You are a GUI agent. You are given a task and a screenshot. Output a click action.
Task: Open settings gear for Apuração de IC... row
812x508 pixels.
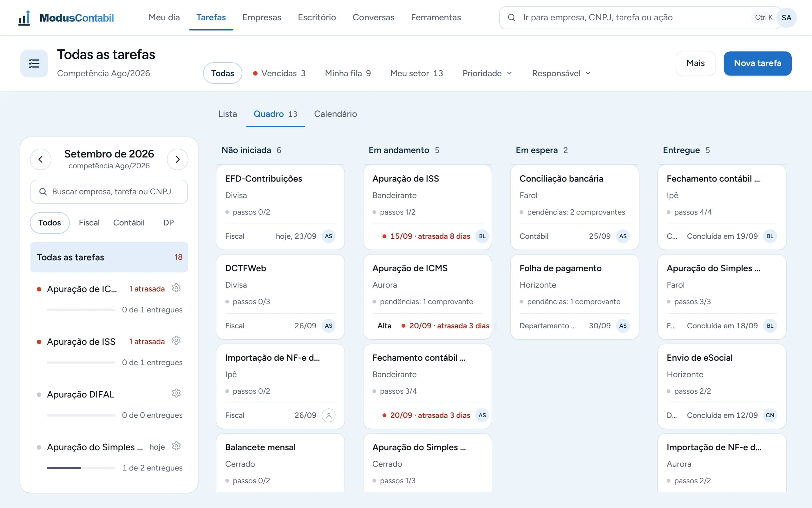pyautogui.click(x=176, y=288)
